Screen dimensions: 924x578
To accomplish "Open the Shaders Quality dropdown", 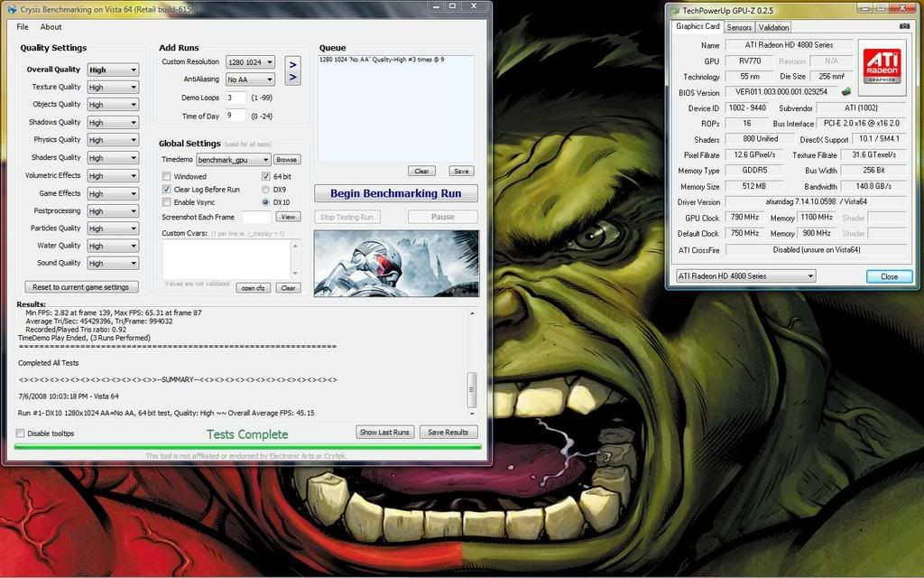I will pos(113,158).
